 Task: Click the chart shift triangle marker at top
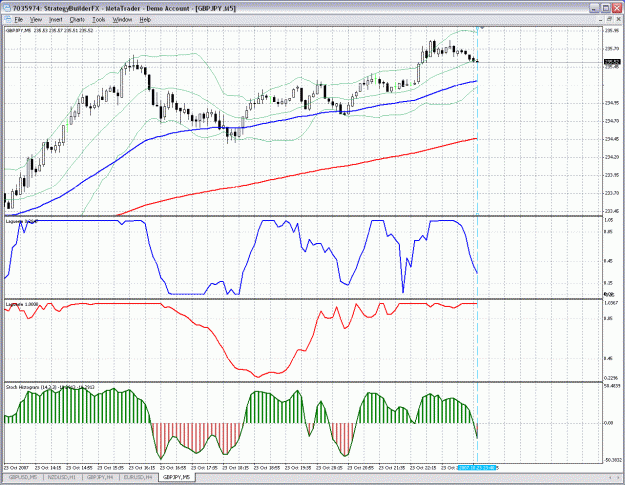482,28
